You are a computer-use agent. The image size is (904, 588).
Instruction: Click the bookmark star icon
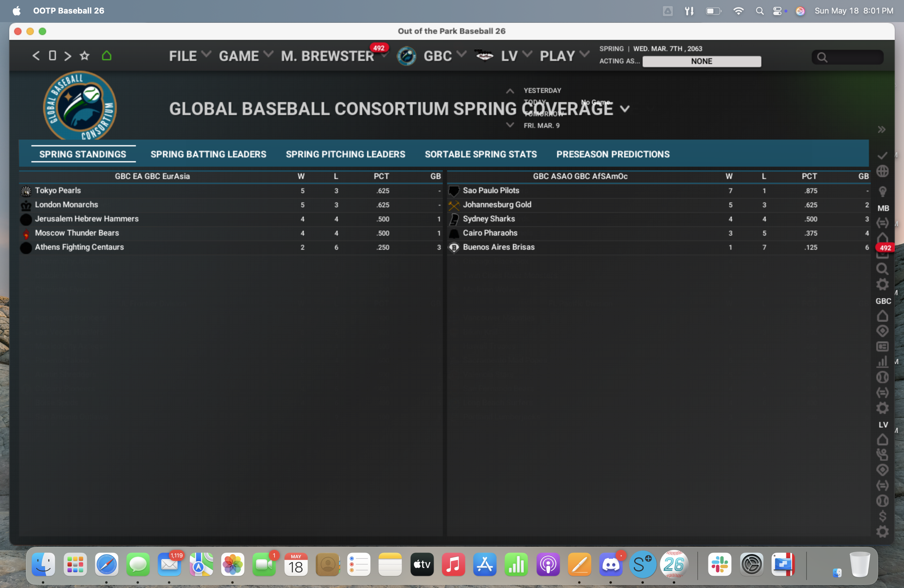pyautogui.click(x=84, y=56)
